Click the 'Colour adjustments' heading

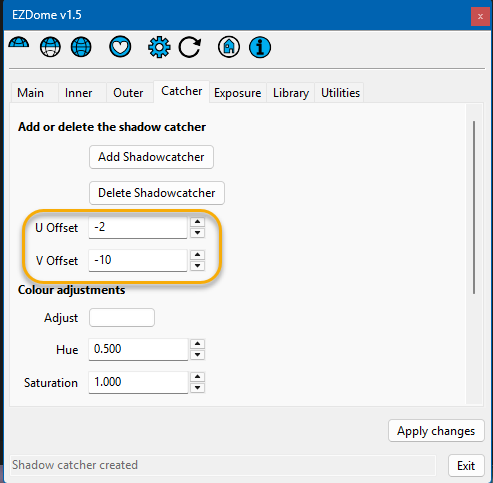pyautogui.click(x=72, y=290)
